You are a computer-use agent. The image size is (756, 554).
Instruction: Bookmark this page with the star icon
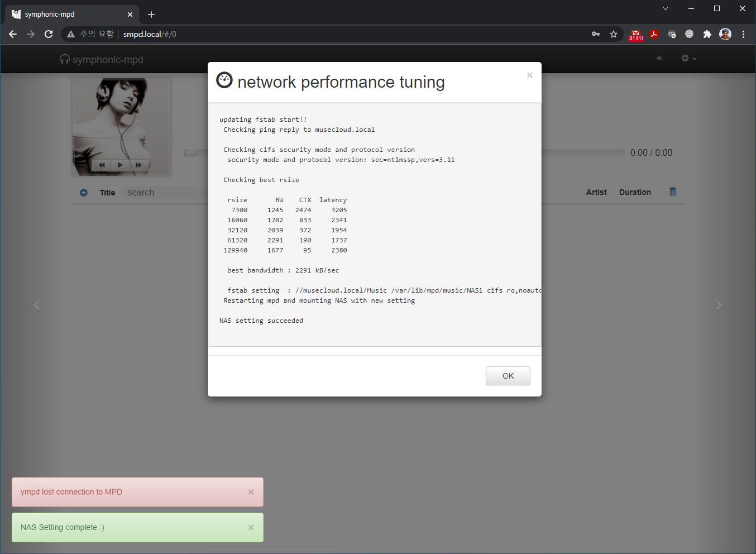pyautogui.click(x=614, y=34)
